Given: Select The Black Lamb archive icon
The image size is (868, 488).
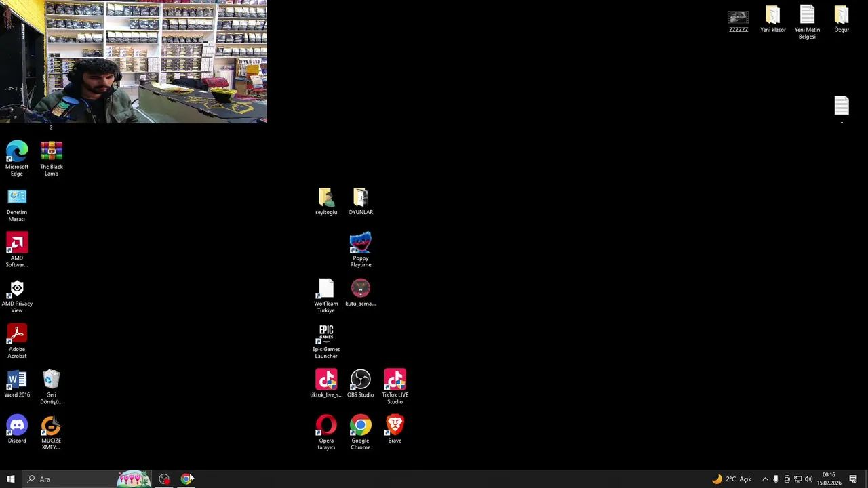Looking at the screenshot, I should pos(52,159).
